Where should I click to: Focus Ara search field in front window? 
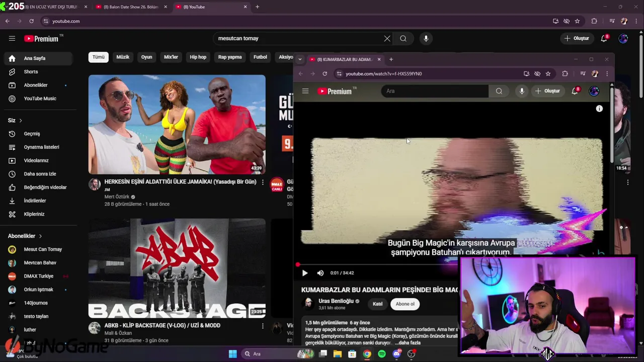[435, 91]
